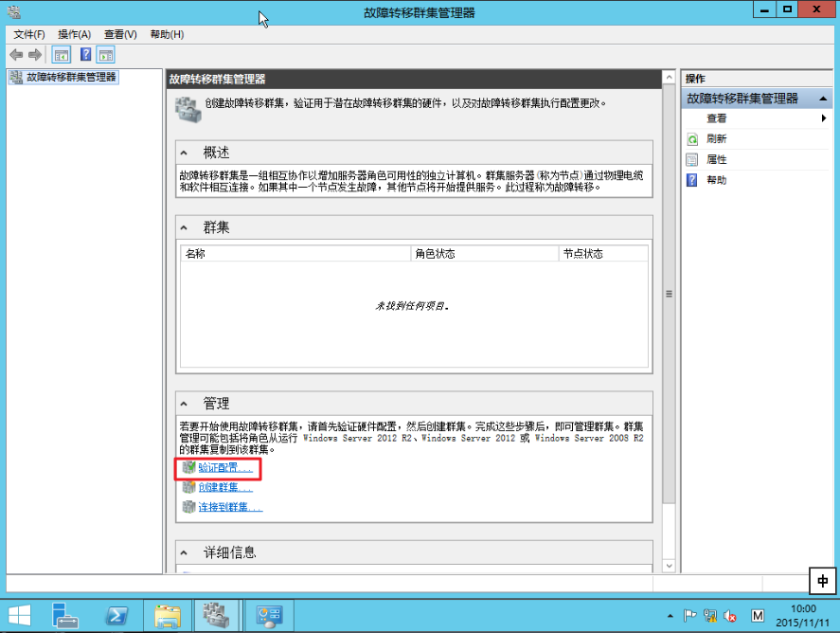Click the icon beside 验证配置 link
The width and height of the screenshot is (840, 633).
pos(188,467)
